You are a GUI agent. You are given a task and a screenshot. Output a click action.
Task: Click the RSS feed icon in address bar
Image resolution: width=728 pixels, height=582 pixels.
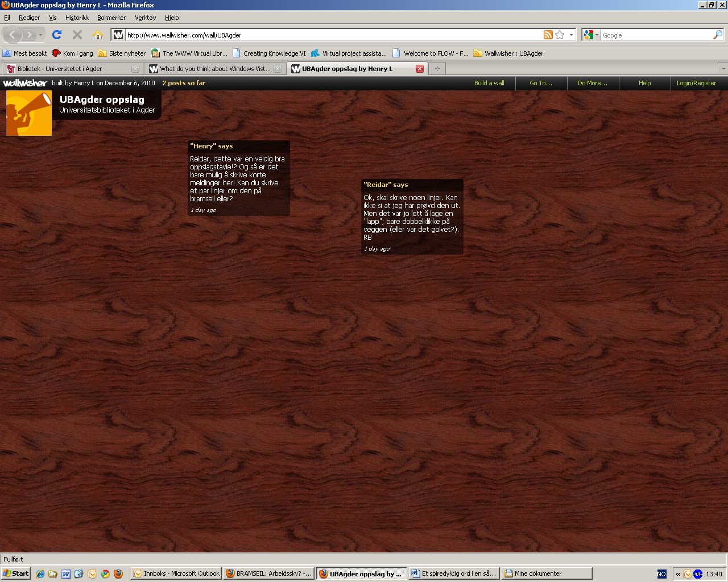[548, 35]
